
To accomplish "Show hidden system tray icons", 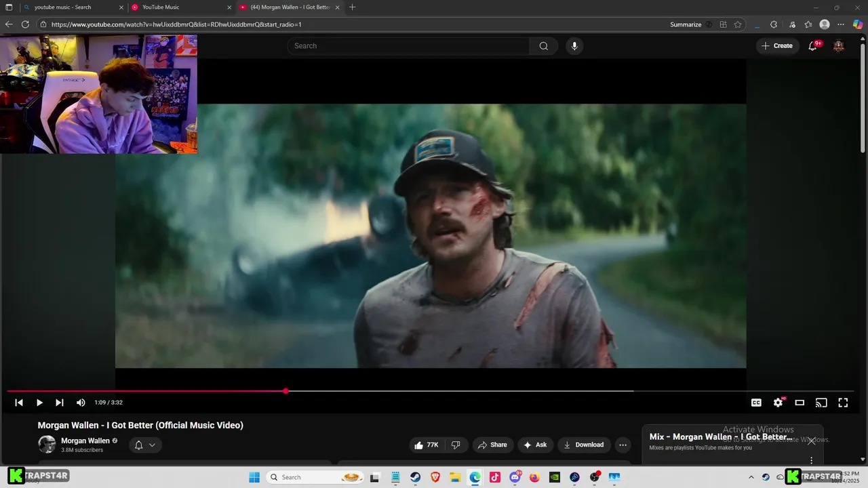I will point(751,477).
